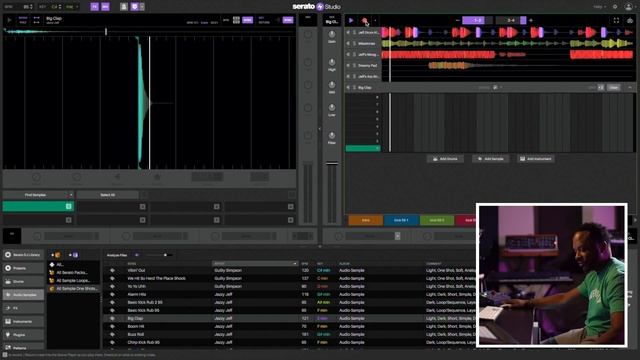The height and width of the screenshot is (360, 640).
Task: Click the Clear button in Big Clap lane
Action: [x=613, y=87]
